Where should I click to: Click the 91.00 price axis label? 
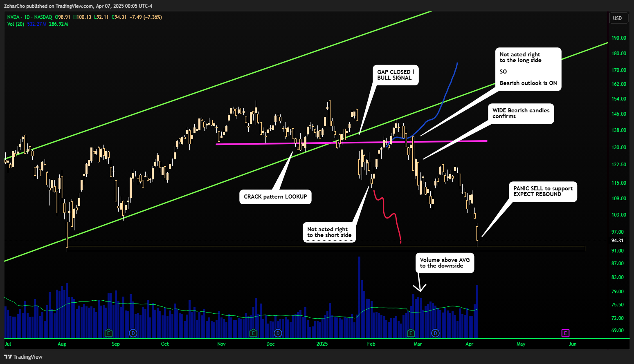pyautogui.click(x=618, y=251)
